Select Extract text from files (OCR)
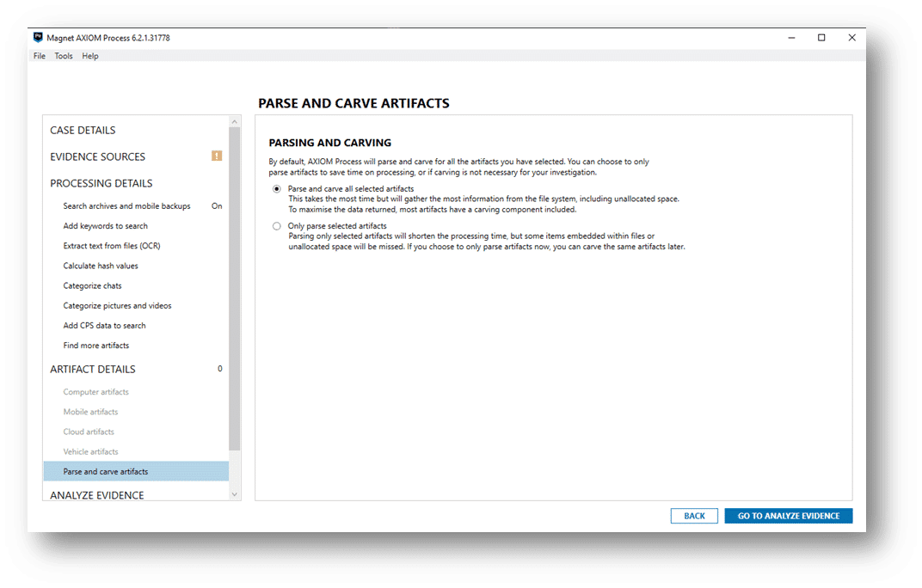 click(x=112, y=246)
